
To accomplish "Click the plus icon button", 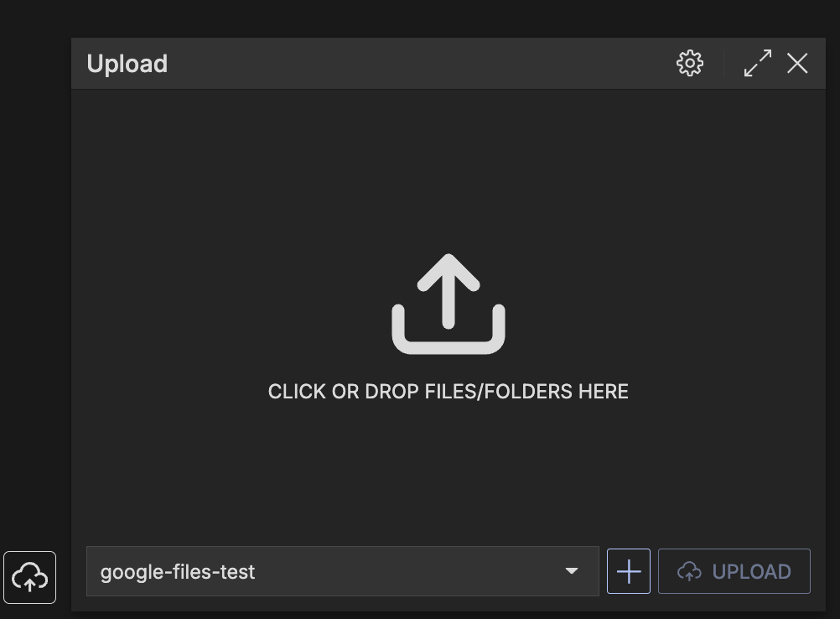I will point(629,571).
